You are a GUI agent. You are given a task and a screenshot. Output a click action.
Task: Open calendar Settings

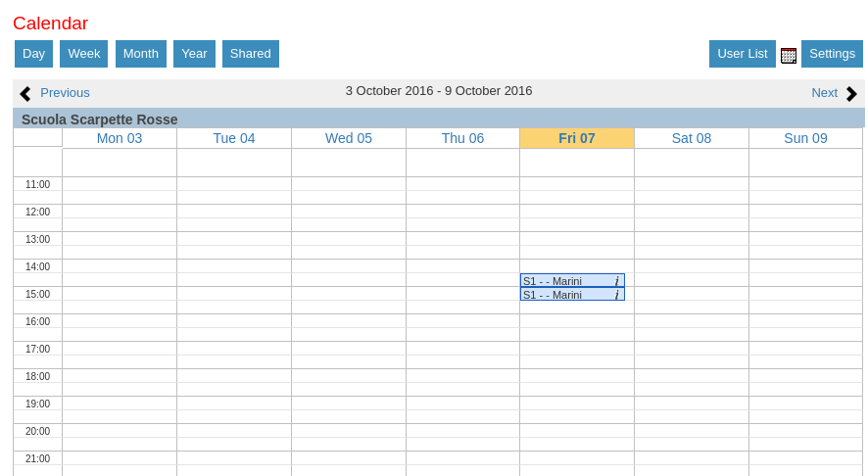tap(832, 54)
